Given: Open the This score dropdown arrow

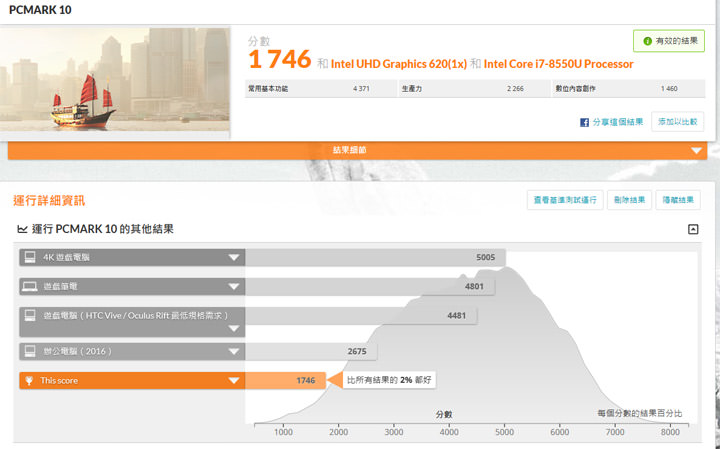Looking at the screenshot, I should pos(234,380).
